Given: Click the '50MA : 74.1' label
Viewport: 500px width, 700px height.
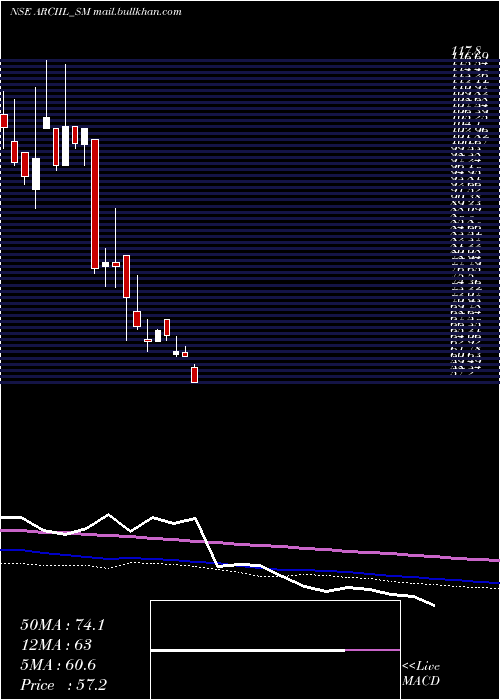Looking at the screenshot, I should (62, 625).
